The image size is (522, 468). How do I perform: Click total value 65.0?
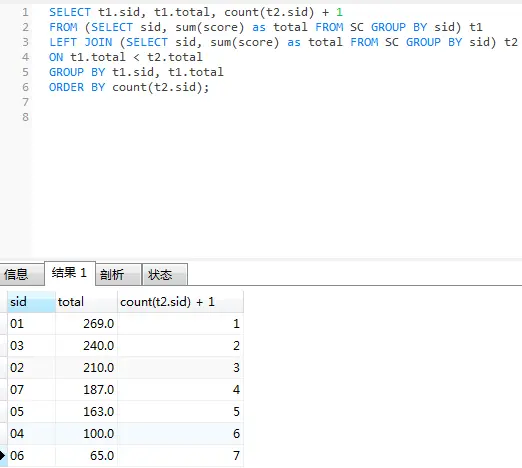tap(86, 456)
